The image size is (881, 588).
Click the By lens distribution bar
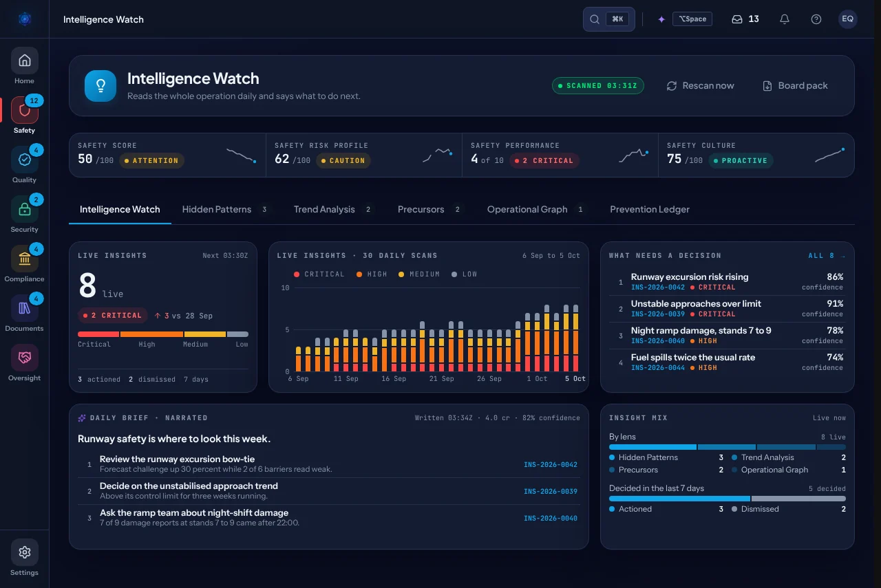[728, 447]
